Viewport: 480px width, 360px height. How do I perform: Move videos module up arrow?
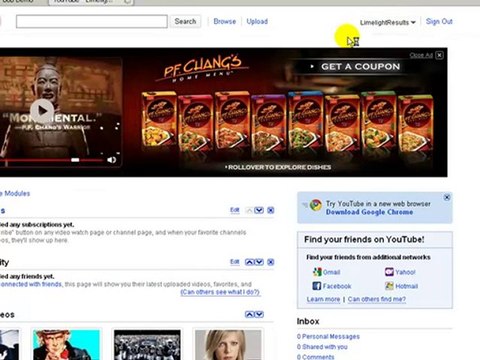(x=249, y=314)
